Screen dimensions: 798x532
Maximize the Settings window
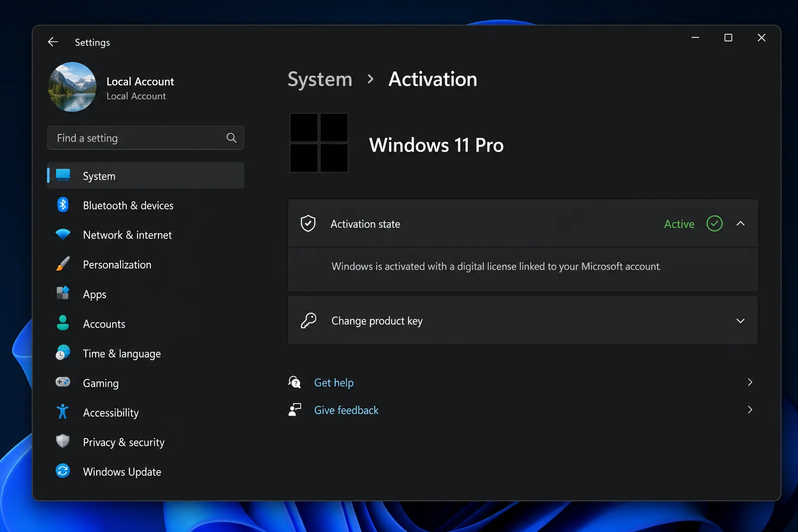(728, 37)
